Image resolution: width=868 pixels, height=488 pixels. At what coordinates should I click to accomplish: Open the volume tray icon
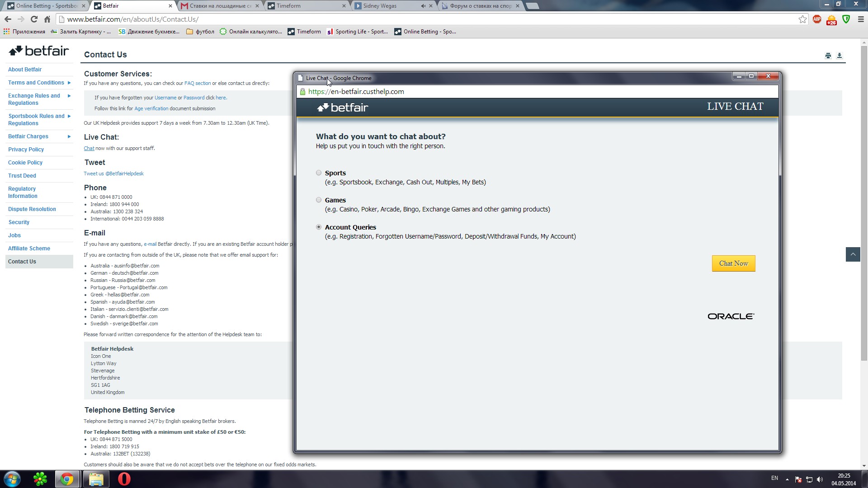click(820, 479)
